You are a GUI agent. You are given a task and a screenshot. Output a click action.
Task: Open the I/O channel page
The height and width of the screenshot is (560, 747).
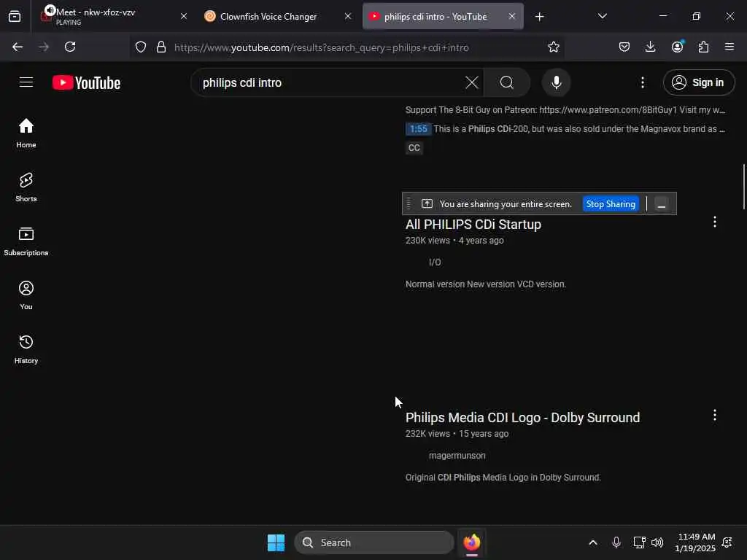click(435, 262)
